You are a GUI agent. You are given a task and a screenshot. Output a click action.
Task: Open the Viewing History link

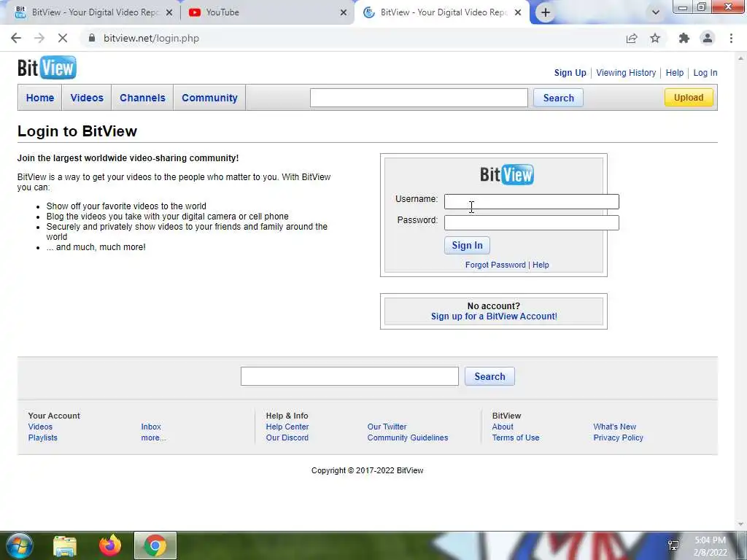click(626, 73)
